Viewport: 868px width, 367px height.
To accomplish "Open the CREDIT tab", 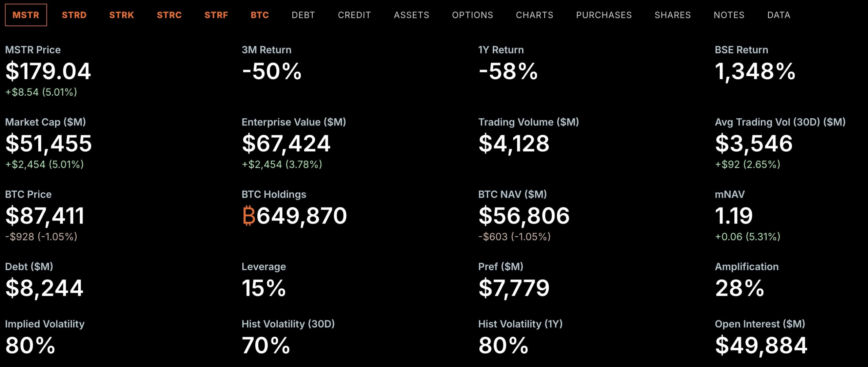I will click(x=354, y=15).
